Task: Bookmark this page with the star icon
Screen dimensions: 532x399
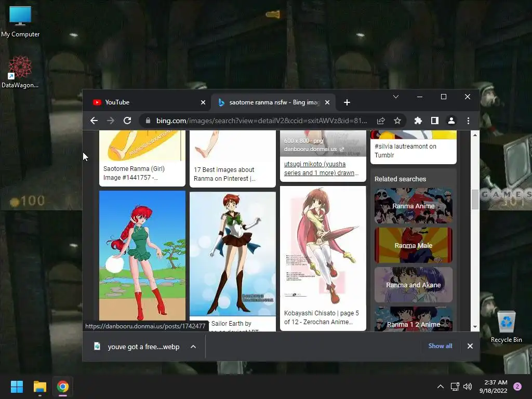Action: click(x=397, y=121)
